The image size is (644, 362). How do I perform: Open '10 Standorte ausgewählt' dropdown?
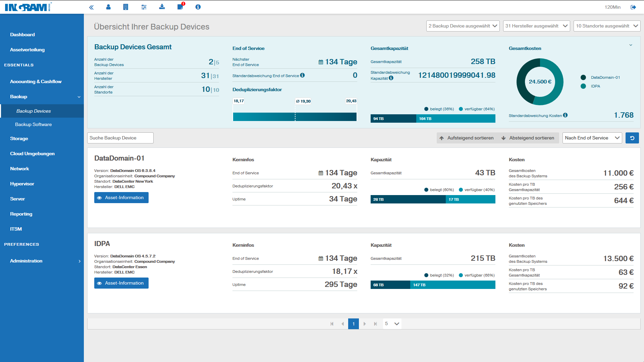(607, 26)
